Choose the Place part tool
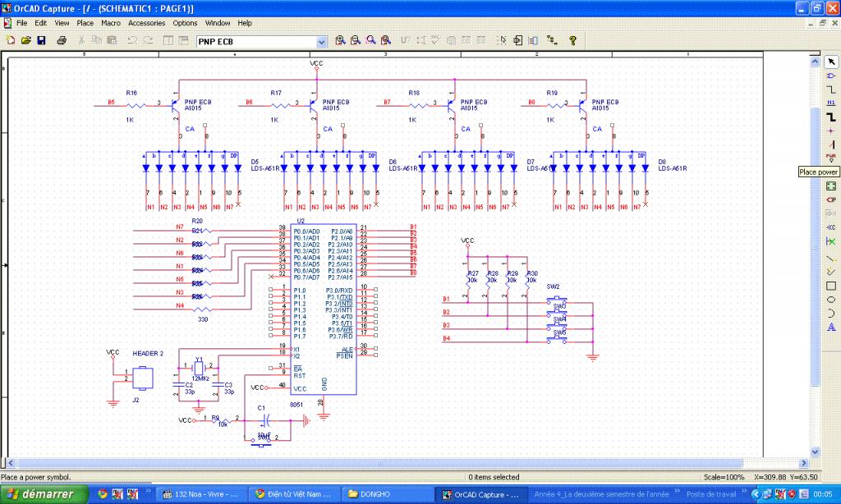Image resolution: width=841 pixels, height=504 pixels. [x=831, y=76]
